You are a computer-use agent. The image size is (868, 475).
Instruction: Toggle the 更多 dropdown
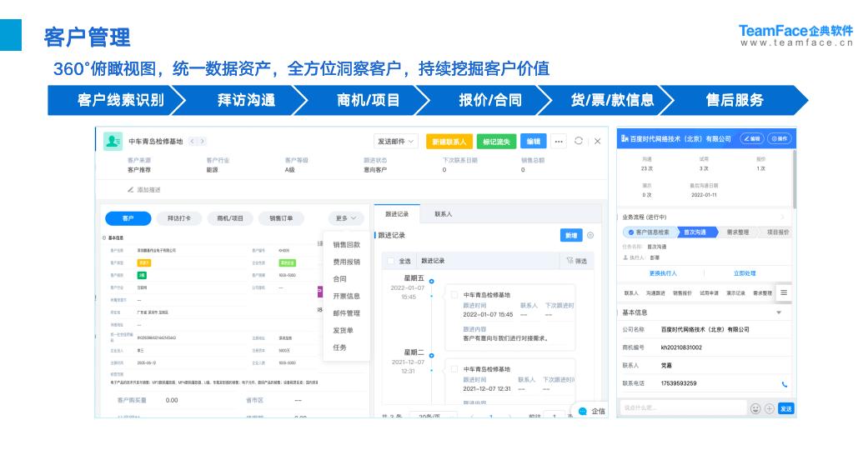[x=346, y=218]
